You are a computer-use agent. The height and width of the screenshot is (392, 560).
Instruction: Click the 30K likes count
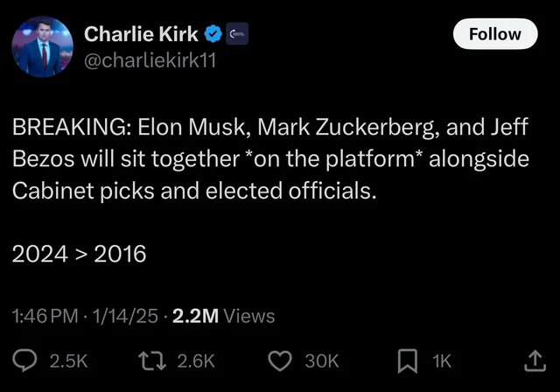pyautogui.click(x=318, y=360)
